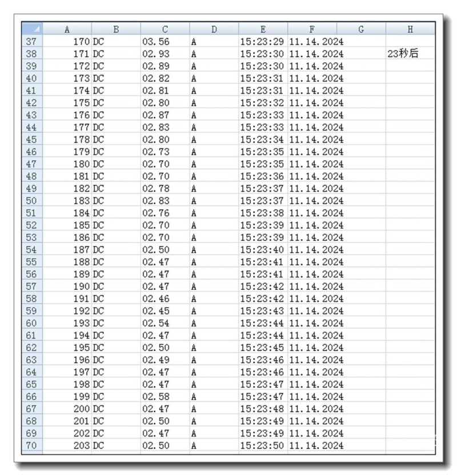Click the cell with number 185
This screenshot has width=457, height=476.
coord(67,225)
